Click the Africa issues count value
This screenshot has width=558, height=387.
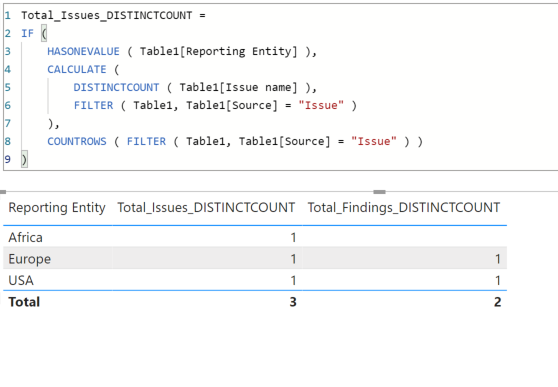pyautogui.click(x=293, y=237)
